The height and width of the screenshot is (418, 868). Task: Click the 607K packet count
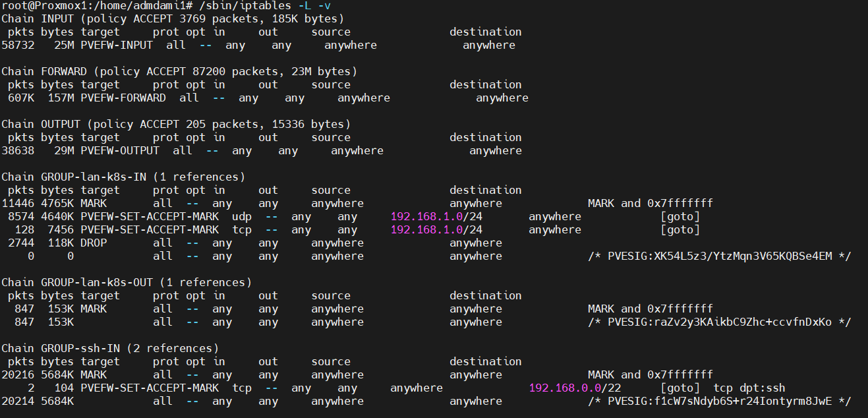coord(21,98)
